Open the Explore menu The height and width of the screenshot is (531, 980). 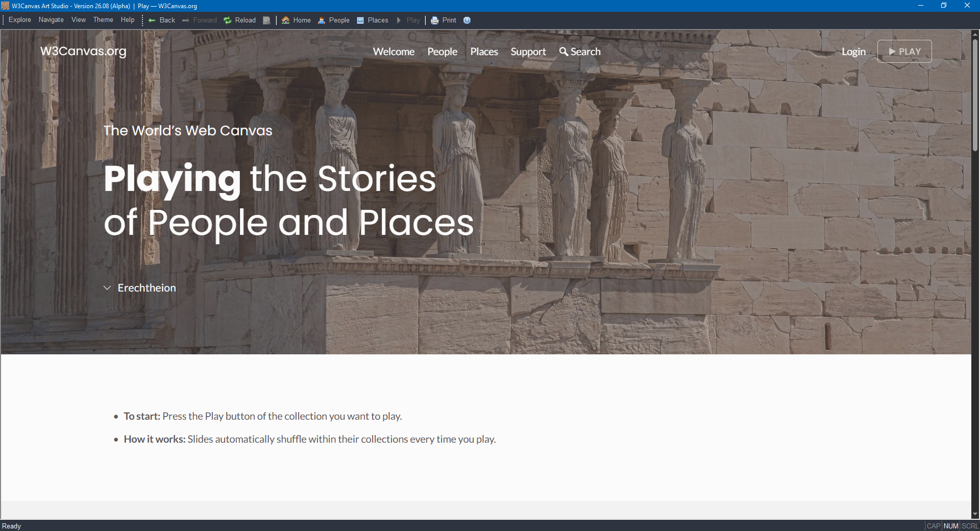coord(20,20)
